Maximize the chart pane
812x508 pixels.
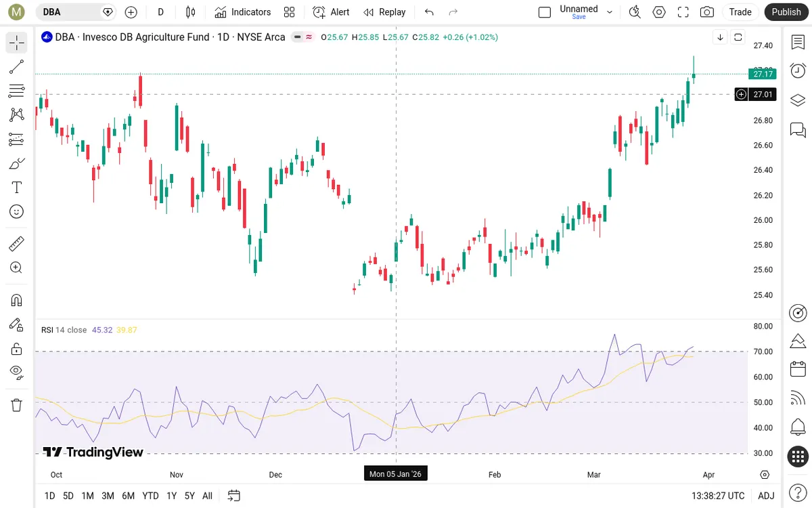738,37
